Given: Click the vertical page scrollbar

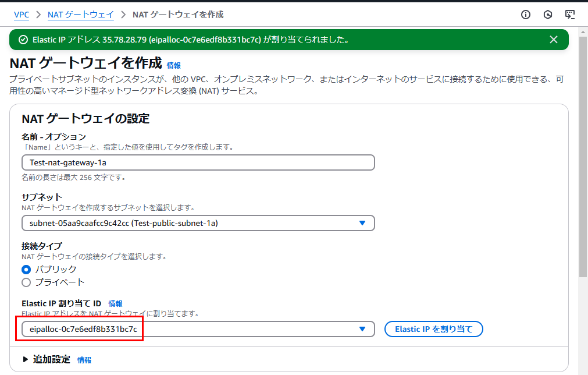Looking at the screenshot, I should [583, 155].
